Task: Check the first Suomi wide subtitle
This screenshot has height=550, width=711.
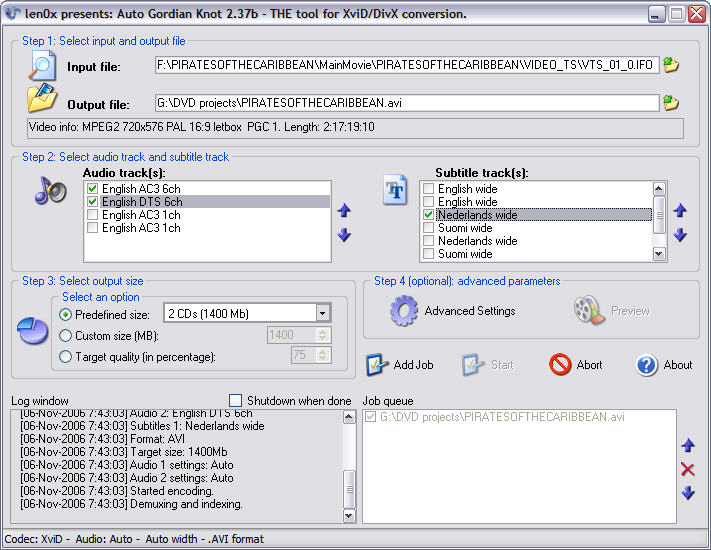Action: [x=428, y=228]
